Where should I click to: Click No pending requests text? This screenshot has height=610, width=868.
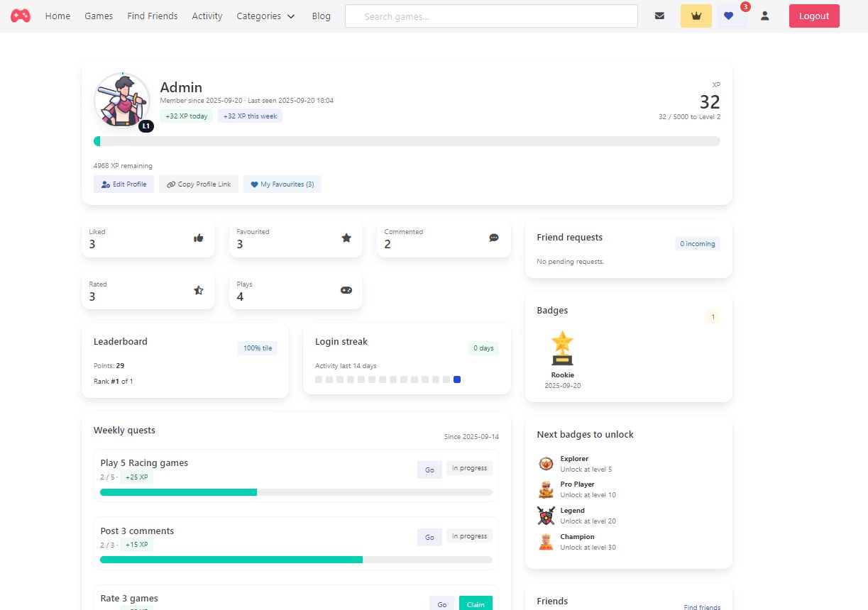point(571,262)
